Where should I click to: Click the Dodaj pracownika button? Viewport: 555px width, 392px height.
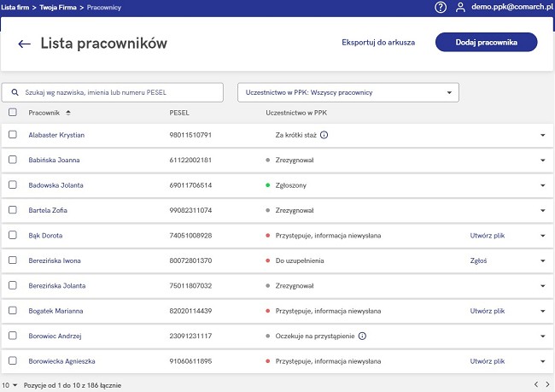click(487, 42)
